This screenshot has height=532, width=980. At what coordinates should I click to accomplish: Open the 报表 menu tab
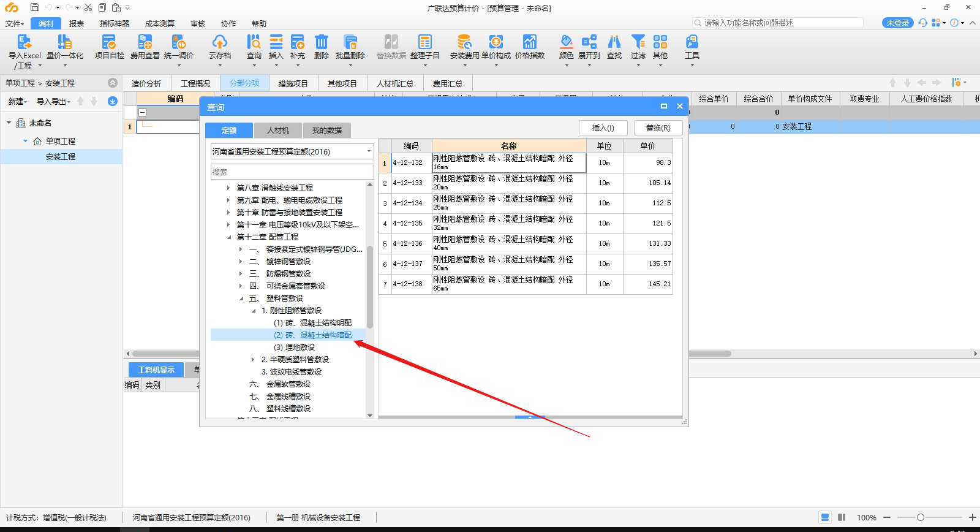click(x=77, y=23)
